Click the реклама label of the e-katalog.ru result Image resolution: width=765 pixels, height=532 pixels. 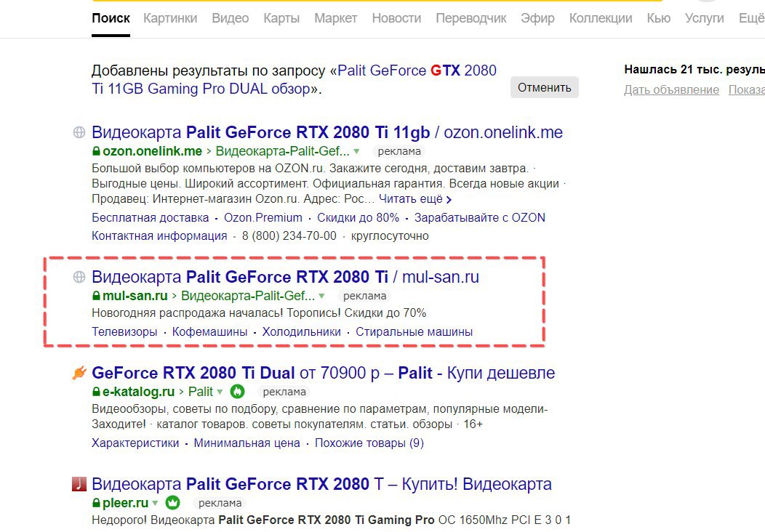pyautogui.click(x=284, y=392)
